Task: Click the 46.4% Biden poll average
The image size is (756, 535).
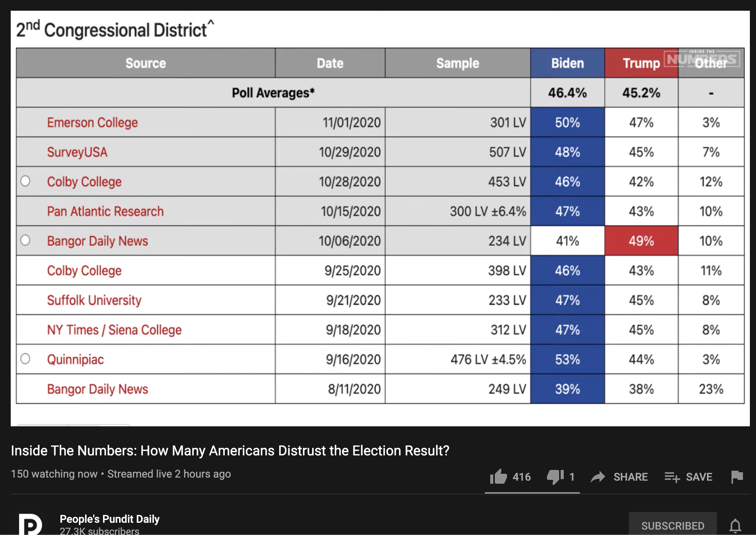Action: 568,93
